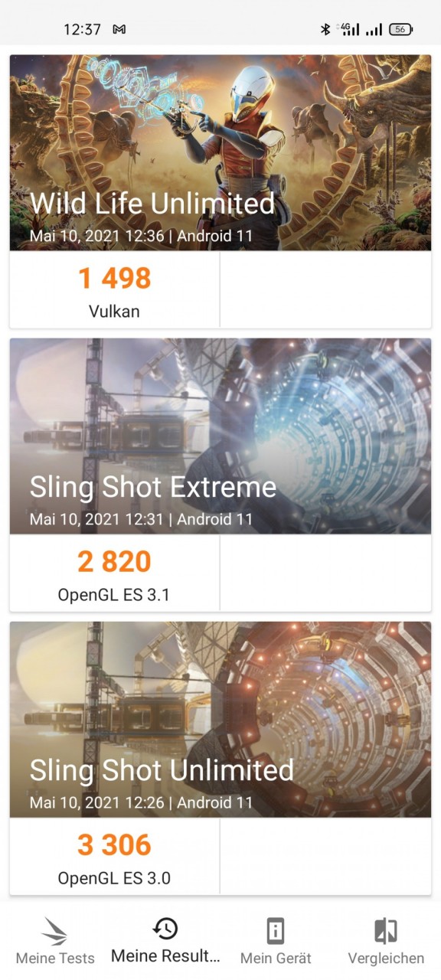Screen dimensions: 441x980
Task: Open the Sling Shot Unlimited result image
Action: (x=220, y=719)
